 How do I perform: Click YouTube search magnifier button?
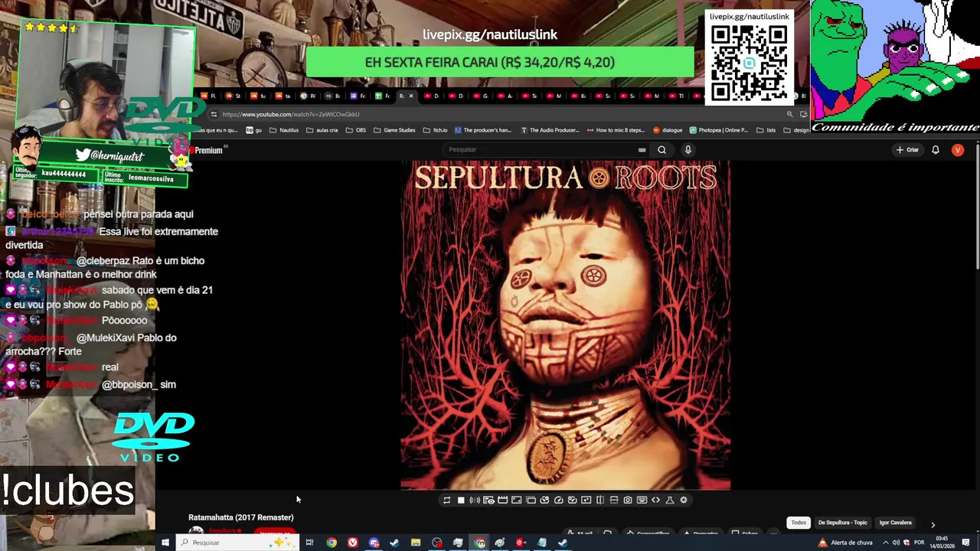(x=662, y=150)
